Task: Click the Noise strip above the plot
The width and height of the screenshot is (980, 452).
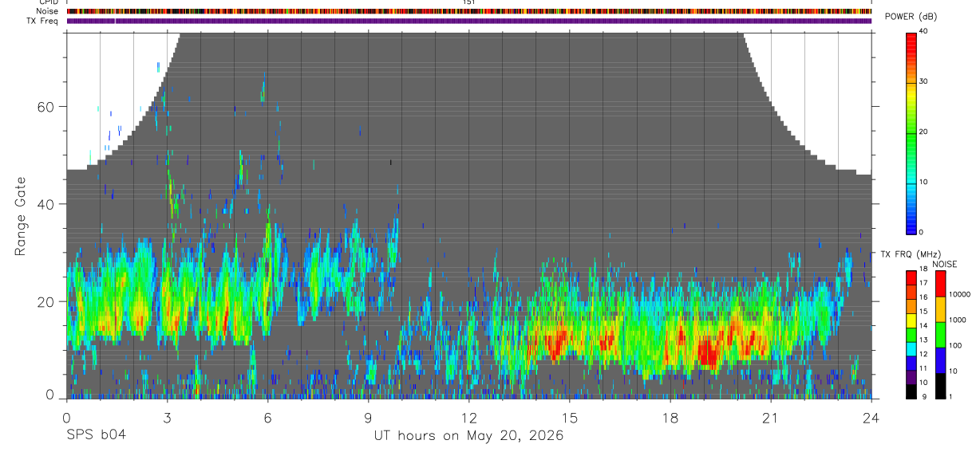Action: click(x=469, y=11)
